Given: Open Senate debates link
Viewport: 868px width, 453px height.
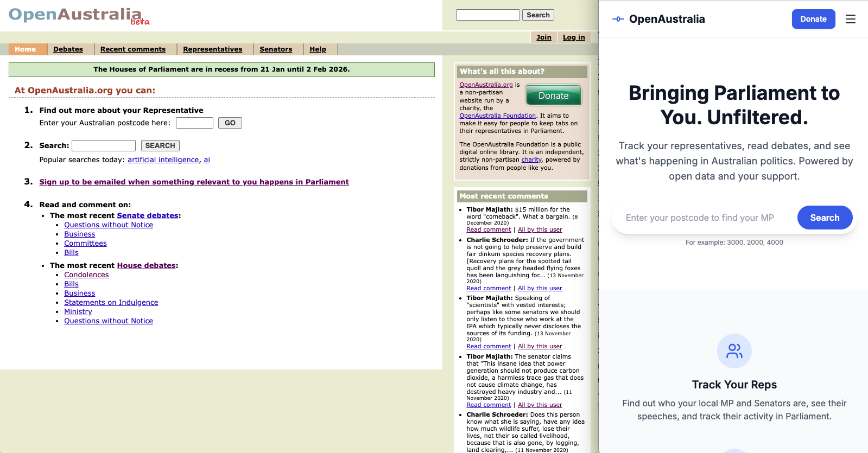Looking at the screenshot, I should coord(147,215).
